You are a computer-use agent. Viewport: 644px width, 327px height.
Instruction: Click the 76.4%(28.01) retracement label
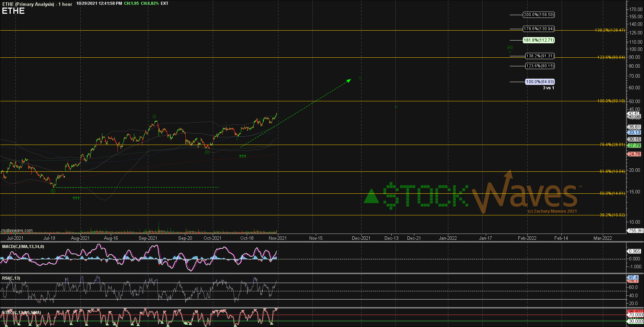(x=612, y=145)
